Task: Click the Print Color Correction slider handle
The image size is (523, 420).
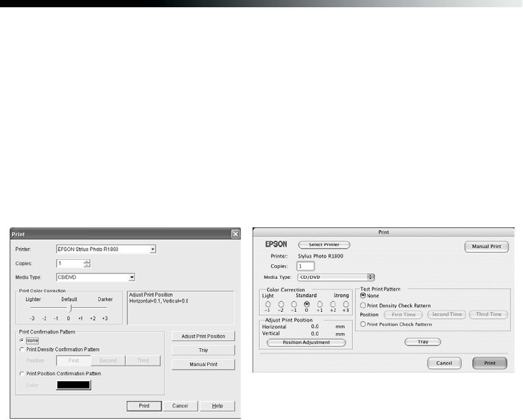Action: 69,308
